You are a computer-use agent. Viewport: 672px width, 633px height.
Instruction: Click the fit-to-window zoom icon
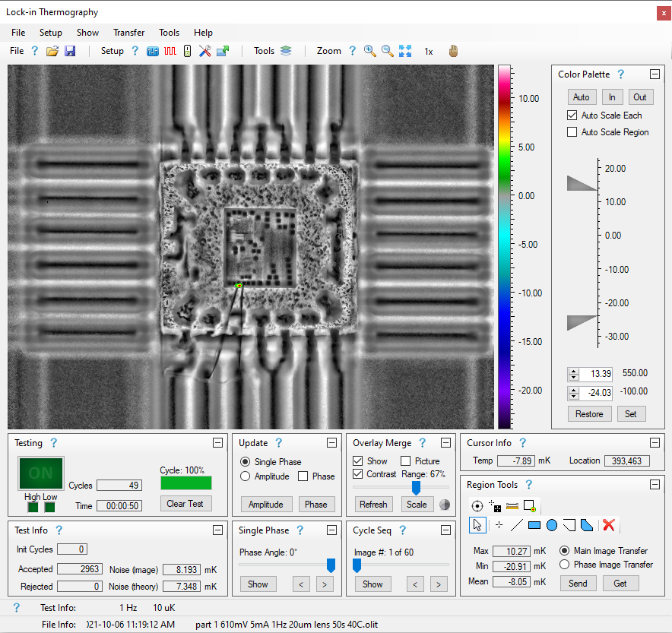405,51
